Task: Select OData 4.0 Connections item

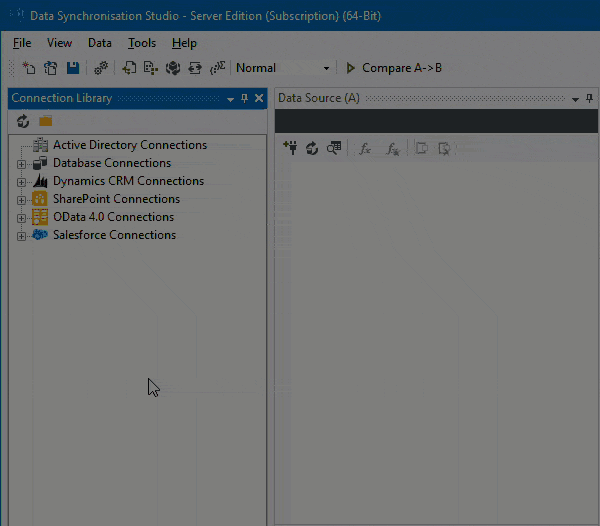Action: point(113,217)
